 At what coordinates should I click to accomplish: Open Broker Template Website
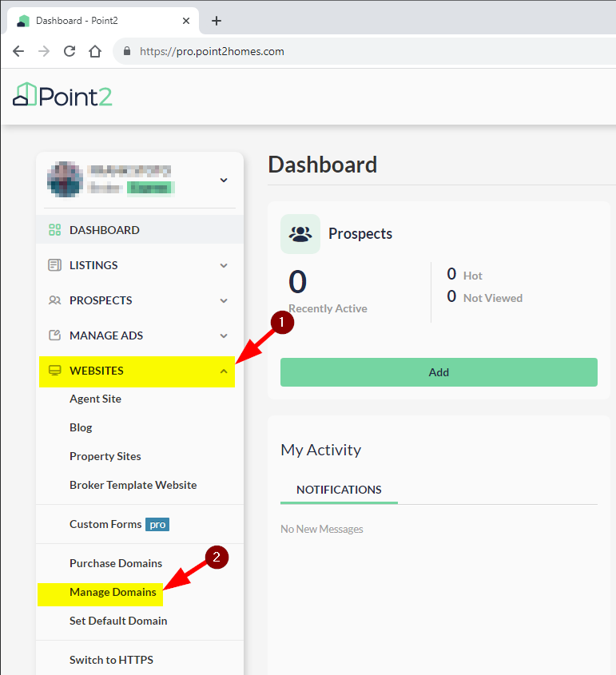pos(133,485)
